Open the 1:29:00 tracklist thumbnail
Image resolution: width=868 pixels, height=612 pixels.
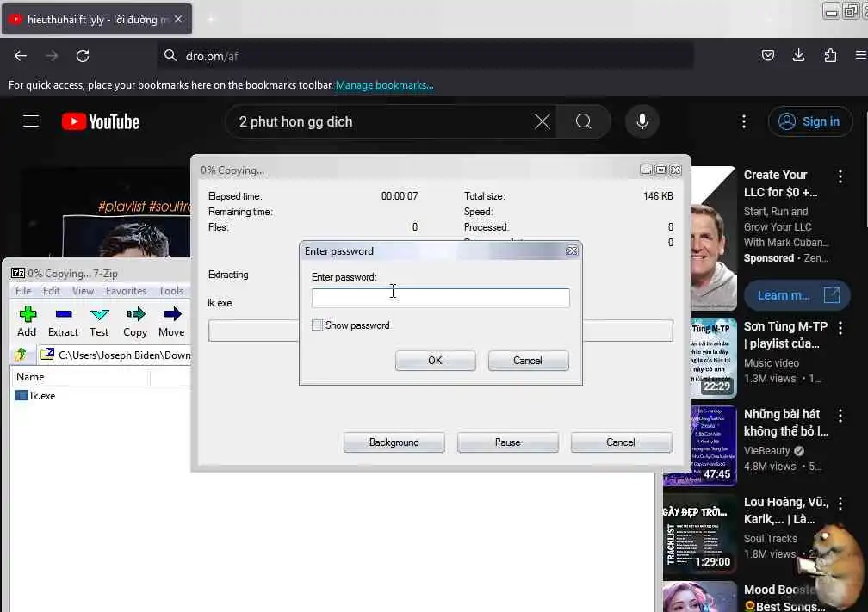700,534
